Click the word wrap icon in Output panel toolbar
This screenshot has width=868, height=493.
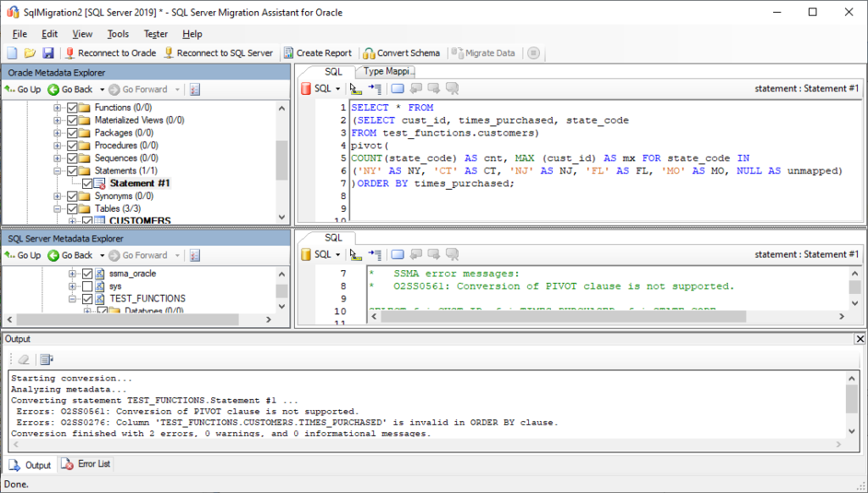coord(47,360)
